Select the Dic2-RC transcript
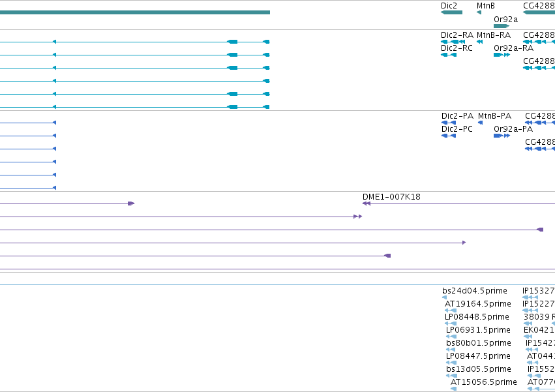Viewport: 555px width, 392px height. point(449,55)
